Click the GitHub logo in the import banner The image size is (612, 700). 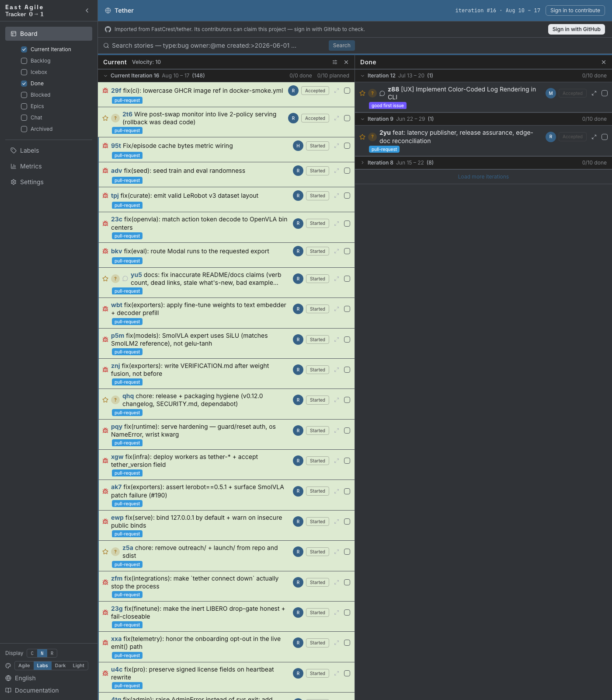point(108,29)
